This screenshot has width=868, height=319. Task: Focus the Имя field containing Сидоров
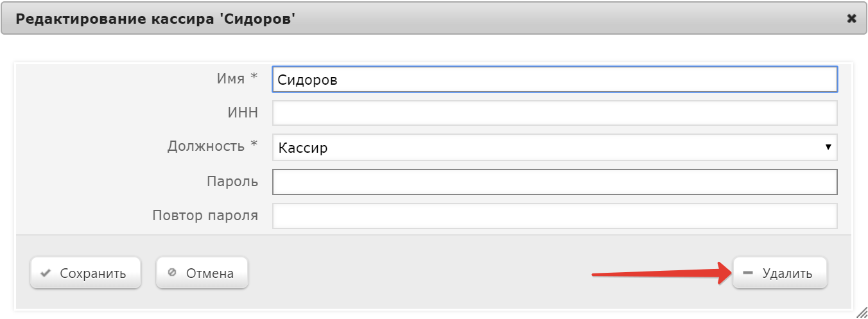[555, 80]
